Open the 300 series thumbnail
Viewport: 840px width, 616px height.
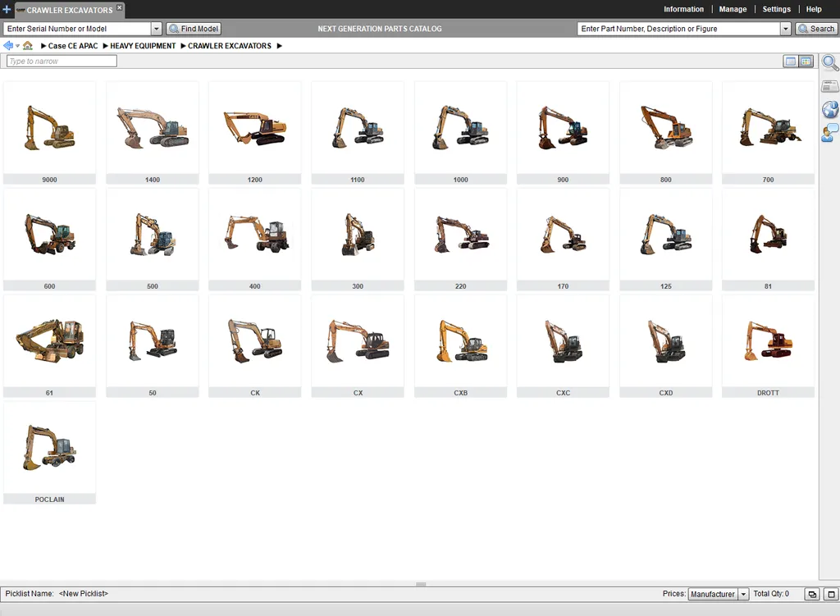coord(358,240)
